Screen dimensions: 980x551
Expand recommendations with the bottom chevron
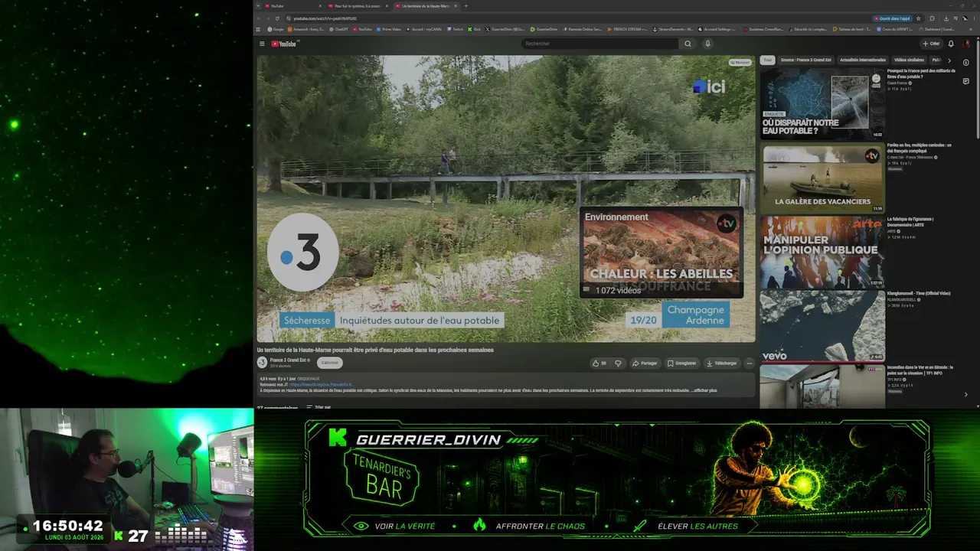(x=965, y=395)
